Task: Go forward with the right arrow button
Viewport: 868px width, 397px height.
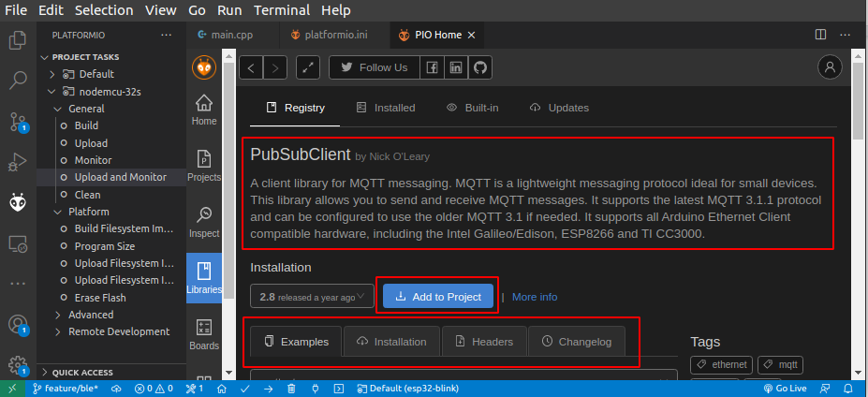Action: (275, 67)
